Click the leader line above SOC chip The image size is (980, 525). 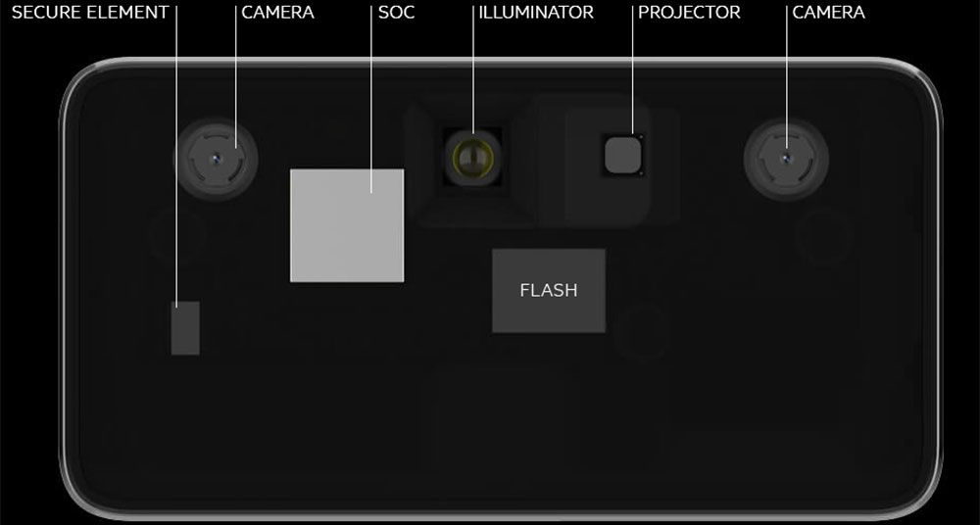tap(371, 100)
